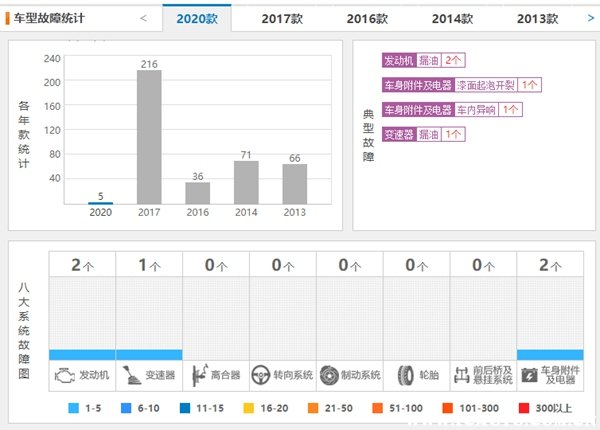
Task: Switch to the 2017款 tab
Action: [282, 18]
